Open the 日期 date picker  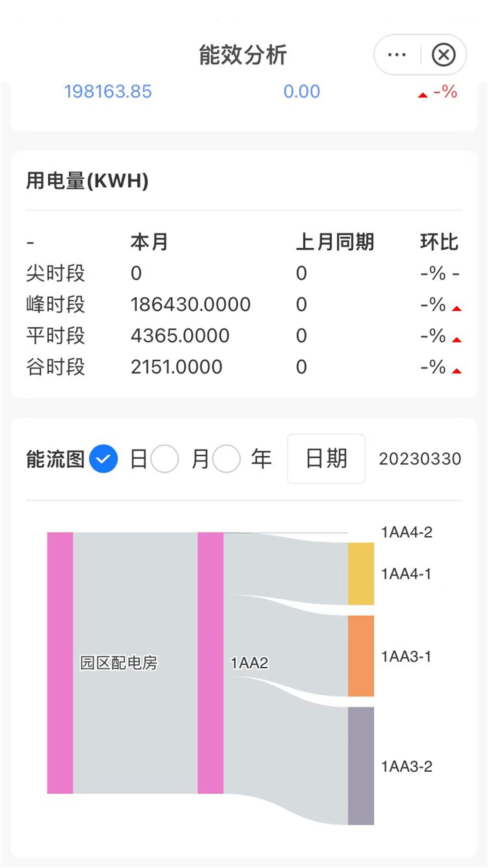[x=326, y=459]
